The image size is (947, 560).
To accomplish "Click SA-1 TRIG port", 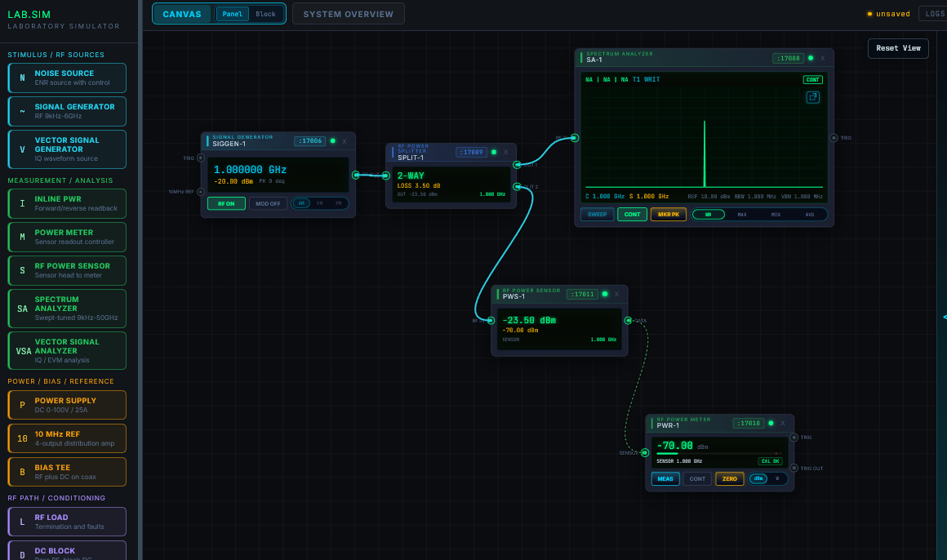I will click(x=834, y=138).
